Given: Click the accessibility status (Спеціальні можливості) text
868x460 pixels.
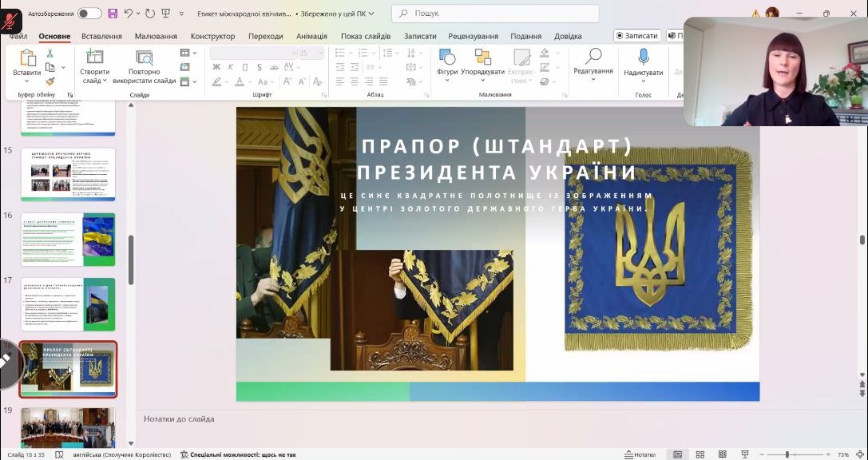Looking at the screenshot, I should click(238, 454).
